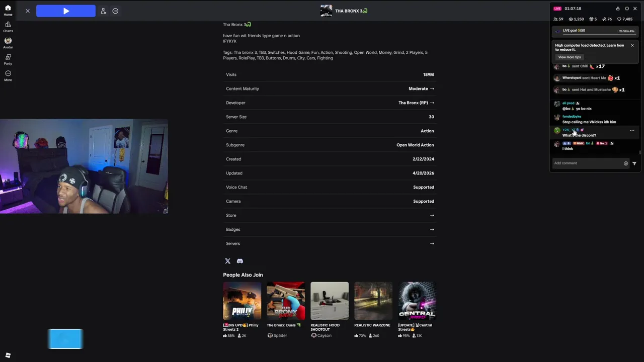Open the game's X (Twitter) link
The height and width of the screenshot is (362, 644).
coord(227,261)
